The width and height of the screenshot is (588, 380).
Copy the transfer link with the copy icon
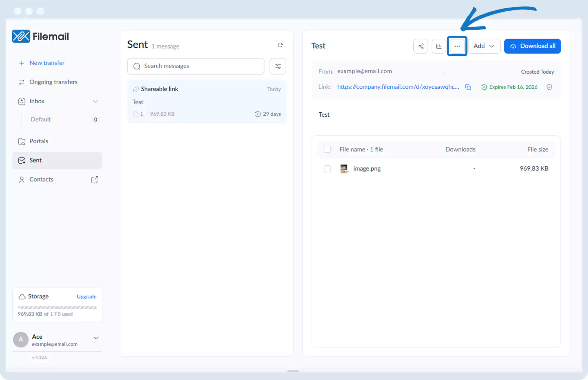pos(468,87)
